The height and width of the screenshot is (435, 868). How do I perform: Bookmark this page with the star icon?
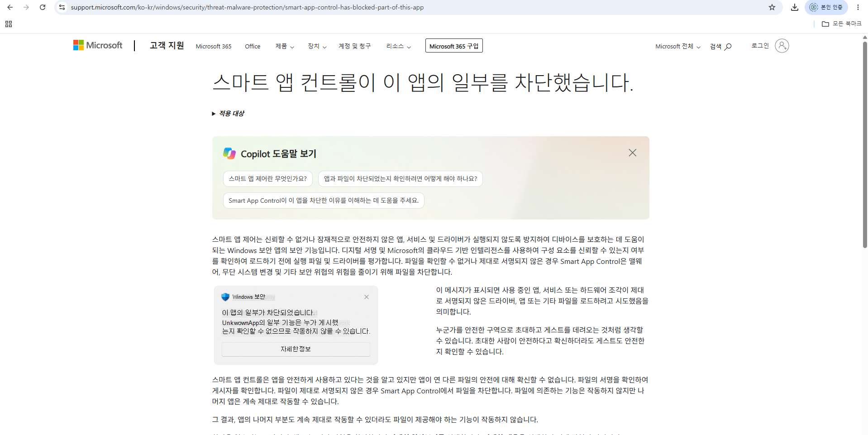pyautogui.click(x=772, y=7)
